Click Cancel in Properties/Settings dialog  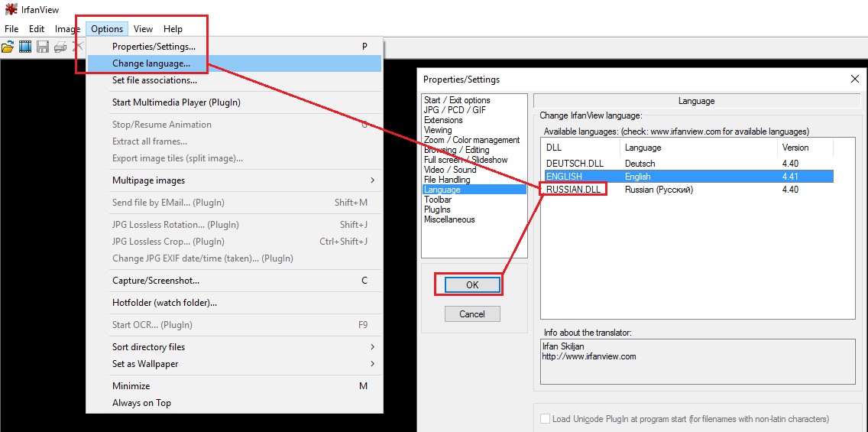tap(472, 314)
